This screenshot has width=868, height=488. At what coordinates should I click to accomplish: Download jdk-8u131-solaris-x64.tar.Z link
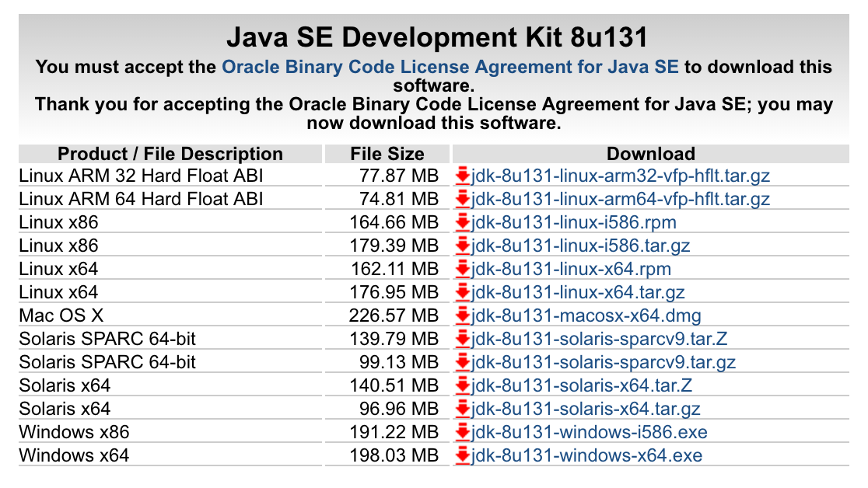[582, 385]
